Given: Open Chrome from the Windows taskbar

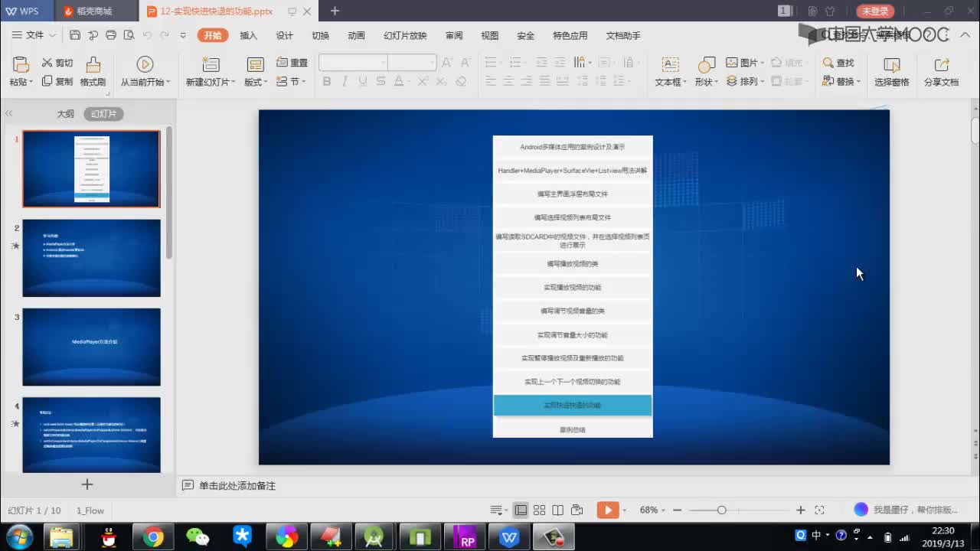Looking at the screenshot, I should point(153,538).
